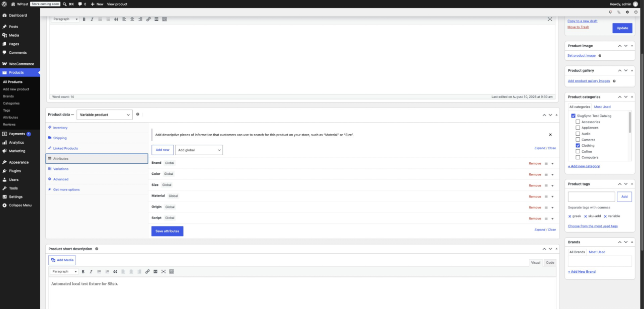Insert bulleted list in short description toolbar
644x309 pixels.
99,271
